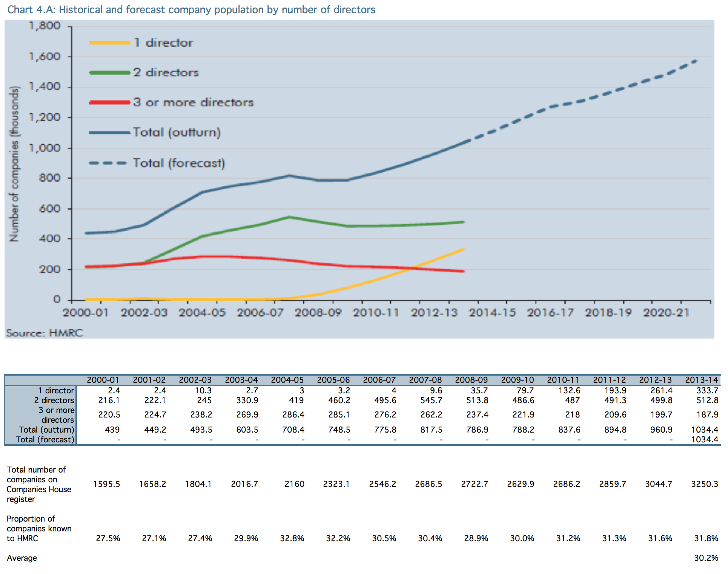This screenshot has width=728, height=574.
Task: Click the 2013-14 forecast value 1034.4
Action: pos(704,439)
